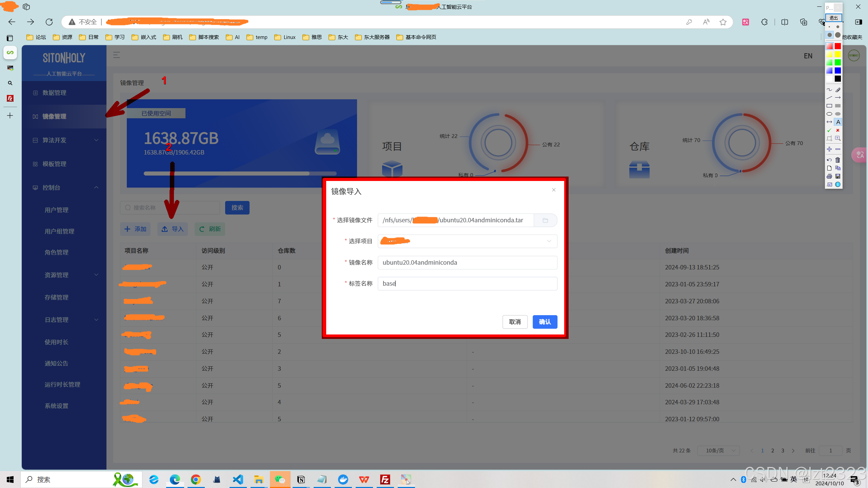Toggle browser favorites star icon

point(723,22)
